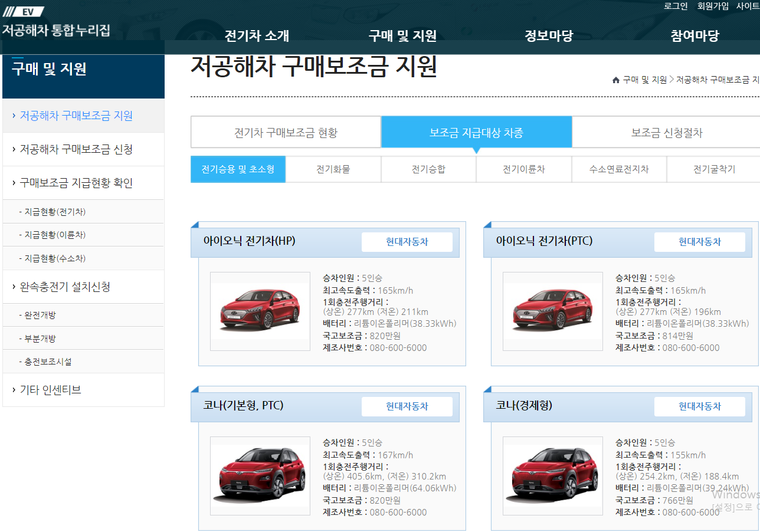Image resolution: width=760 pixels, height=532 pixels.
Task: Click the 코나(기본형, PTC) car thumbnail
Action: (260, 476)
